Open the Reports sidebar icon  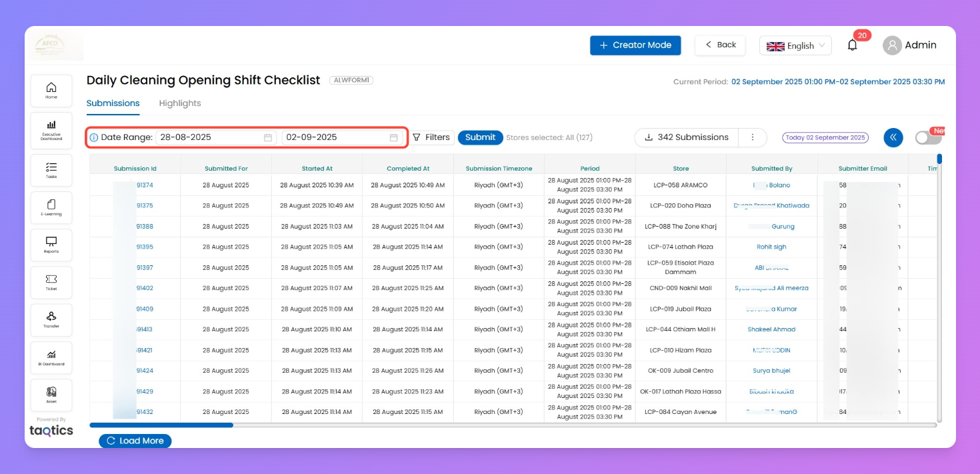click(51, 245)
